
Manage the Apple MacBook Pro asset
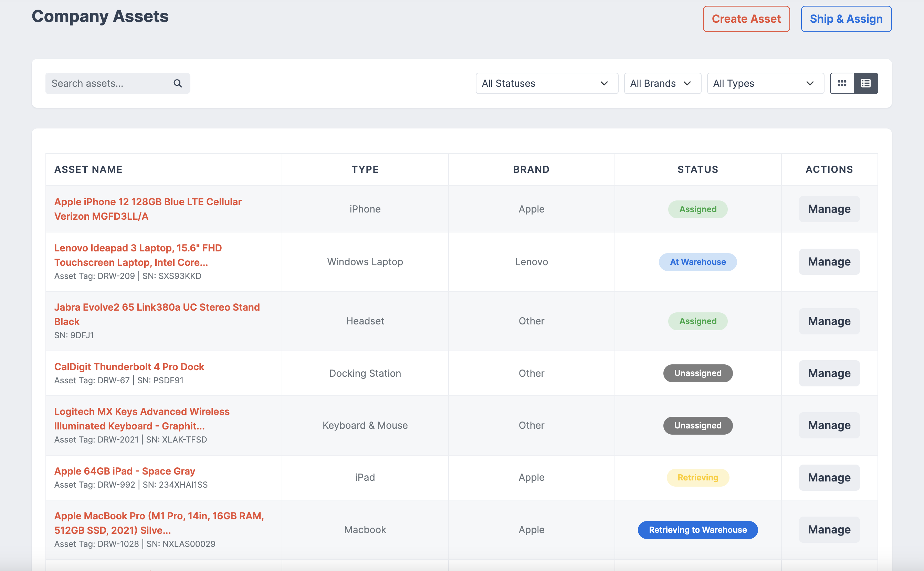829,529
